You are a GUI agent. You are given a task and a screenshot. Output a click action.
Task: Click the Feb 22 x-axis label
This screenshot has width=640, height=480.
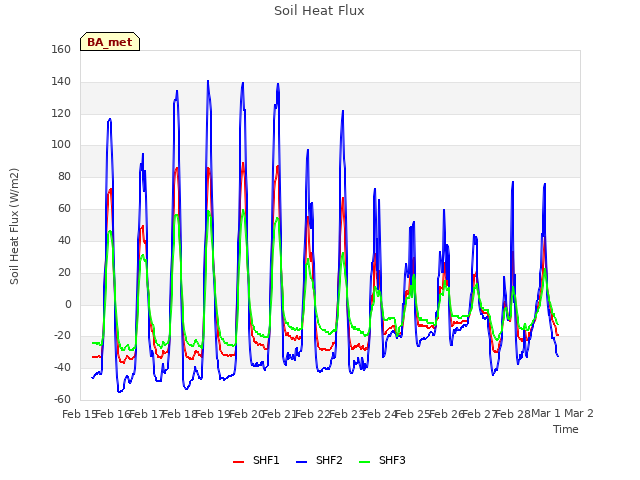313,414
